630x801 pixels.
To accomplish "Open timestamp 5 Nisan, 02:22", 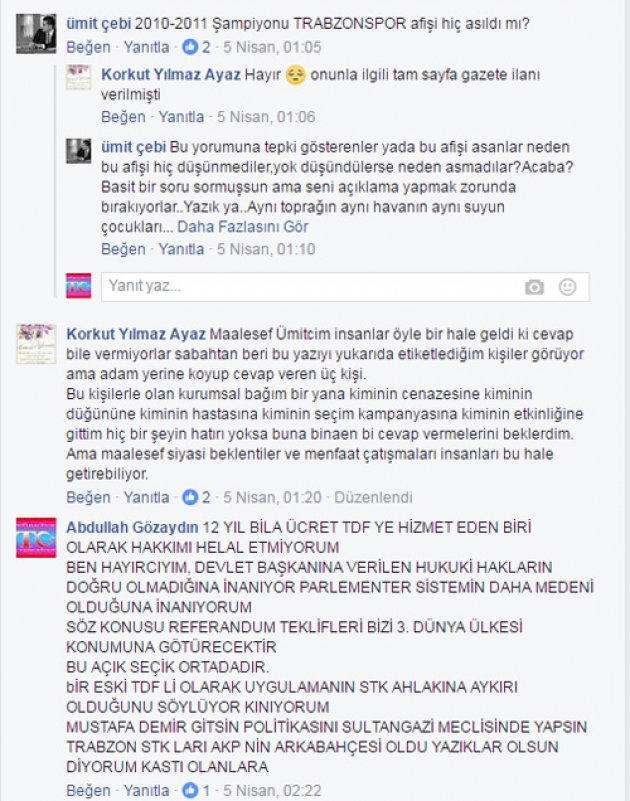I will (x=272, y=790).
